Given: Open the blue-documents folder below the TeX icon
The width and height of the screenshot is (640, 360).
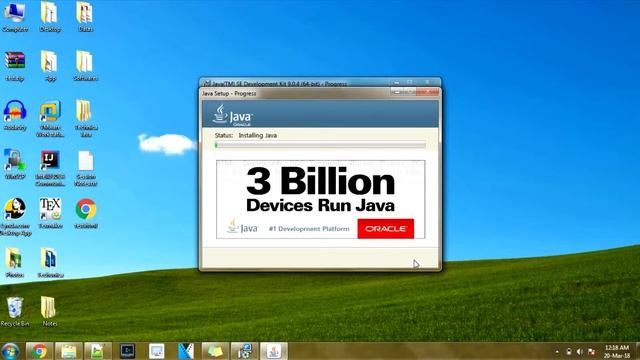Looking at the screenshot, I should coord(50,262).
